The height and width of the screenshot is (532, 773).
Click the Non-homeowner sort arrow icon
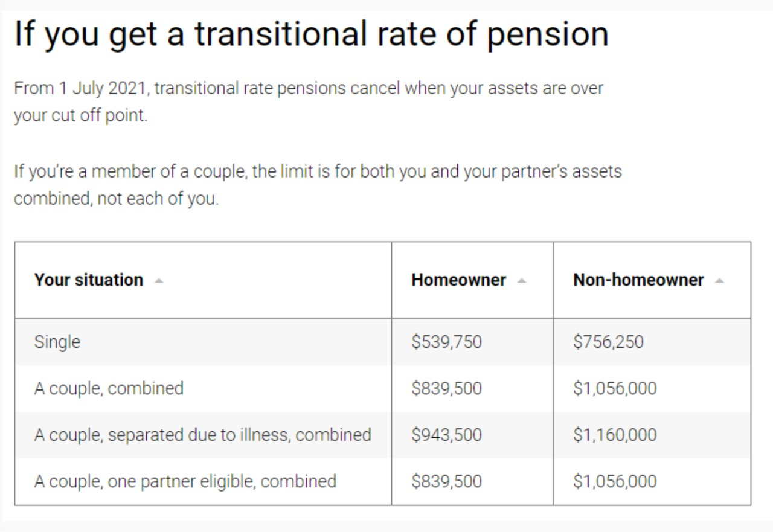(x=719, y=281)
